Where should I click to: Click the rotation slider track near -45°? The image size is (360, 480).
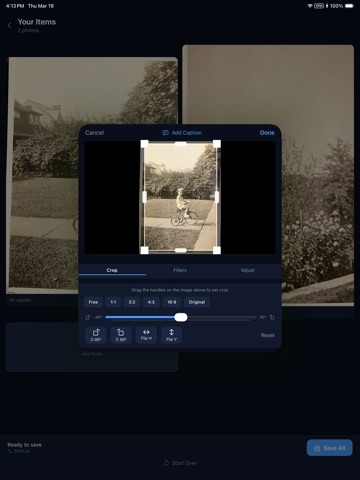click(x=110, y=317)
